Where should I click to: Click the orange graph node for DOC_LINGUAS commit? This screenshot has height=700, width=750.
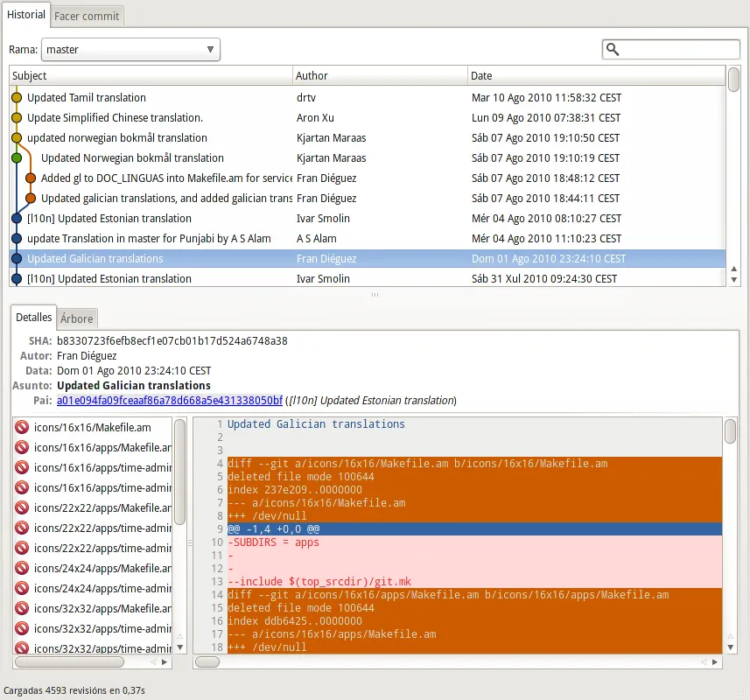32,178
